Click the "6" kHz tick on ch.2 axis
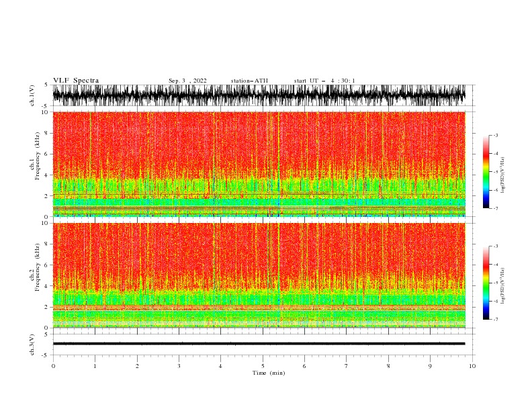 [47, 265]
